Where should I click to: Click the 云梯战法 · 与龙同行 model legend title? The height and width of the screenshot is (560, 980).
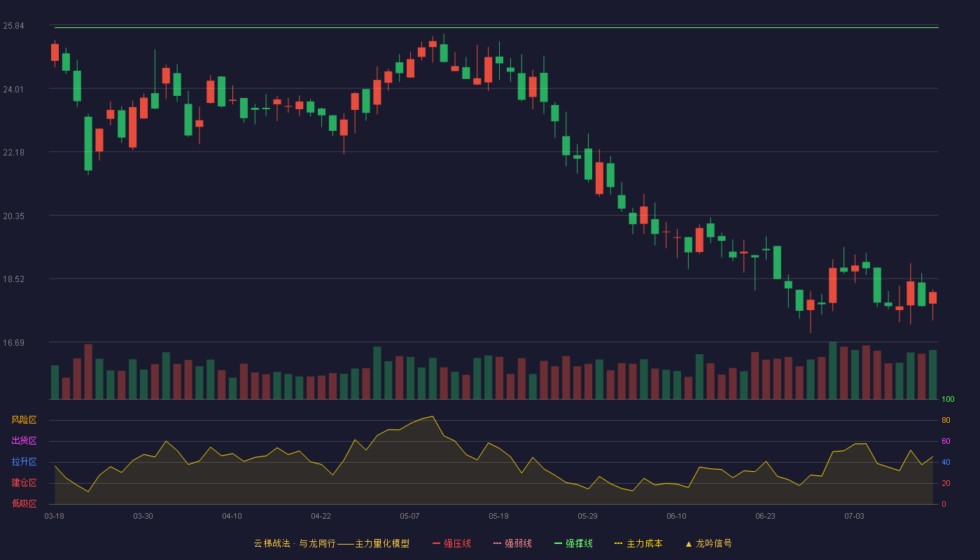(x=331, y=543)
